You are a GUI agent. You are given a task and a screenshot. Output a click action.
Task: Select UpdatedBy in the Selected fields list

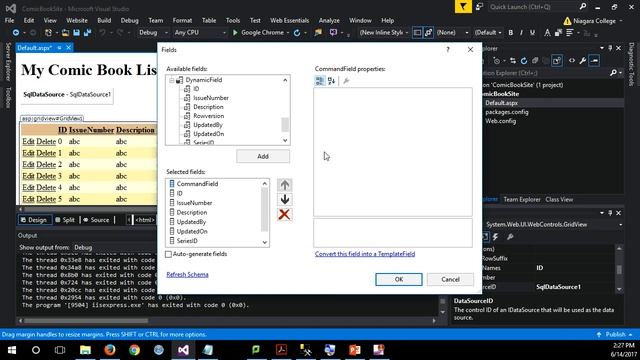(x=191, y=222)
